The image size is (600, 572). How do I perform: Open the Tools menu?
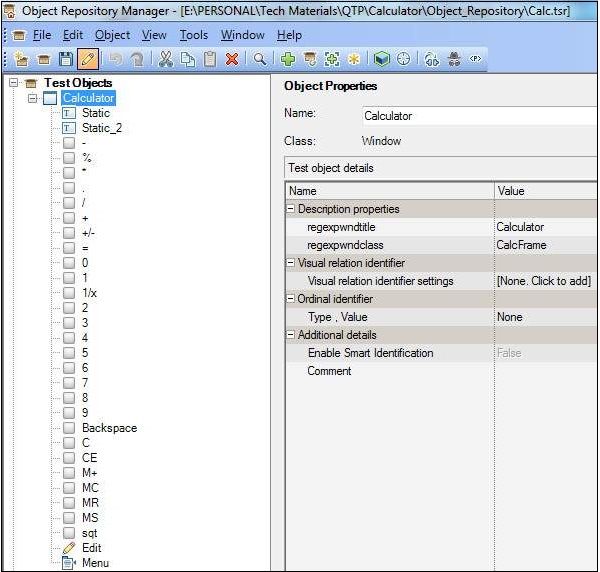pyautogui.click(x=194, y=35)
